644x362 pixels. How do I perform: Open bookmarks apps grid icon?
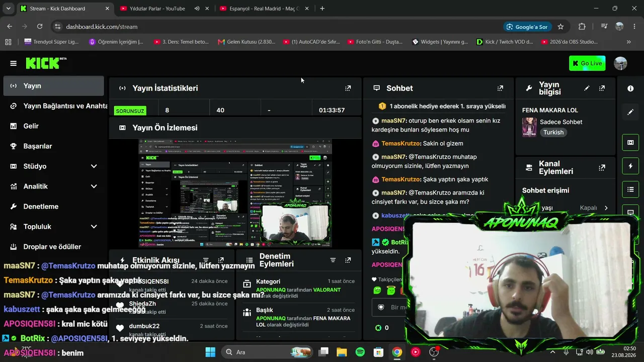tap(8, 42)
